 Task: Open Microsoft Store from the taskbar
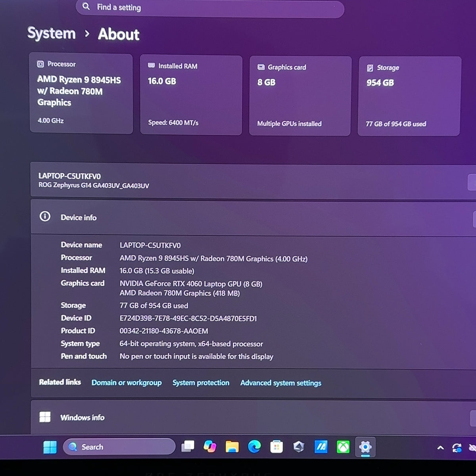pyautogui.click(x=276, y=447)
